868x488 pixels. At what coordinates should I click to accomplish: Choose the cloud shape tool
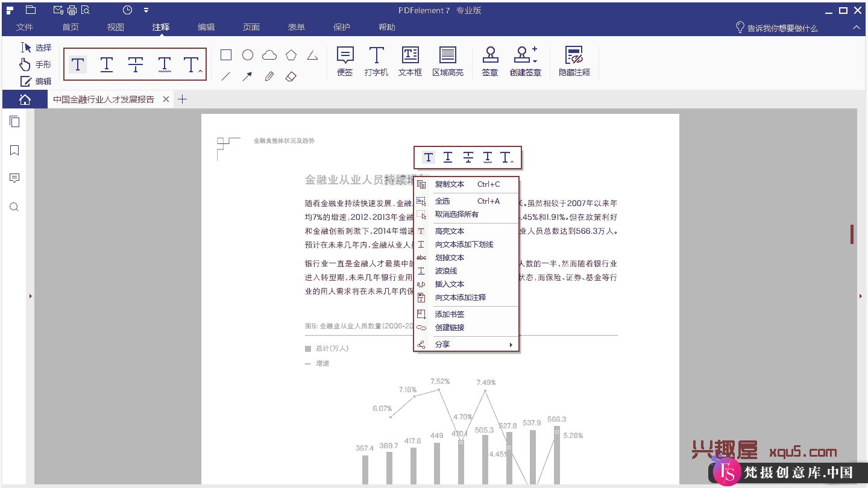269,55
